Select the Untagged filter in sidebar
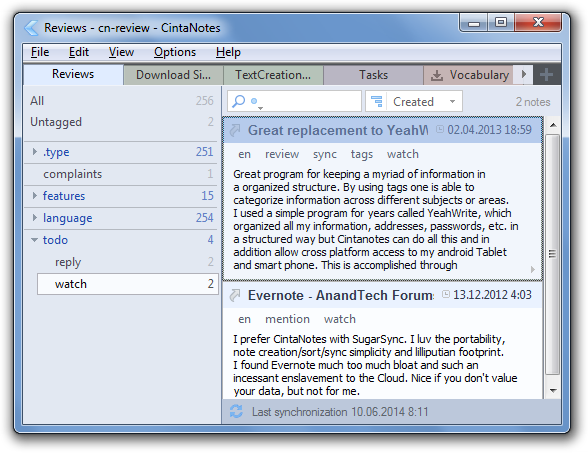The width and height of the screenshot is (588, 453). pyautogui.click(x=121, y=122)
